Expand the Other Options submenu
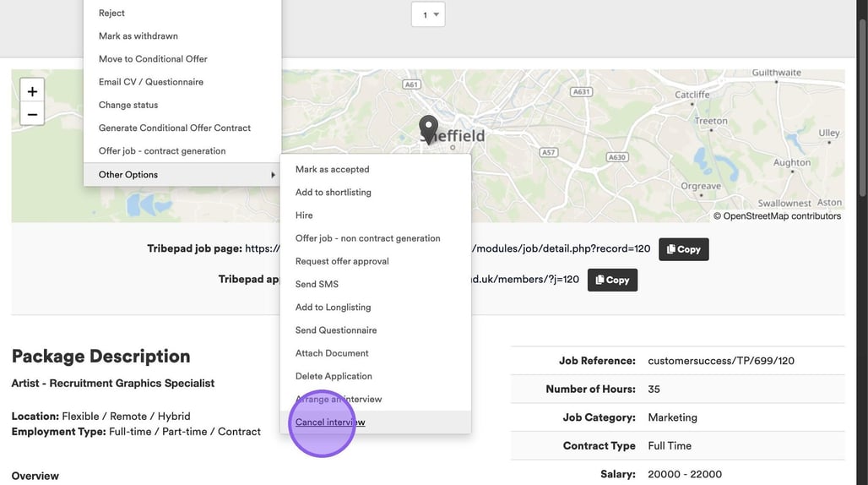 point(182,175)
